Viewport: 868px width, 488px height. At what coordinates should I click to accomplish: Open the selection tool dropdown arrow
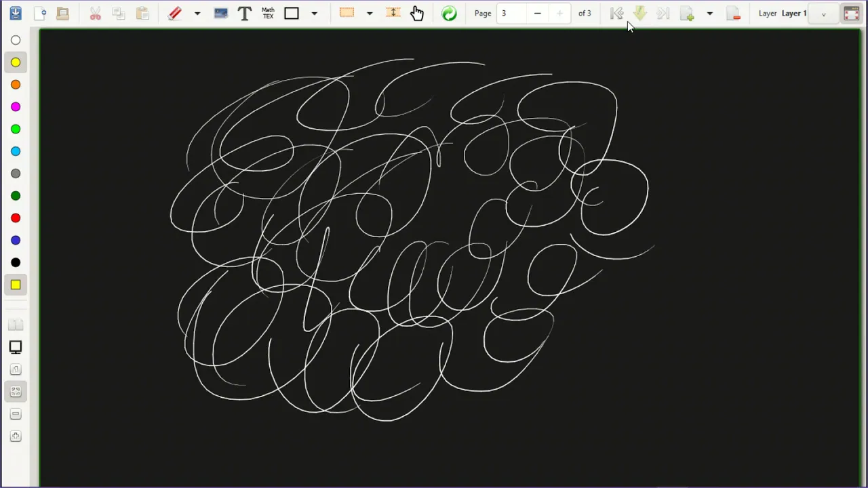[x=370, y=13]
